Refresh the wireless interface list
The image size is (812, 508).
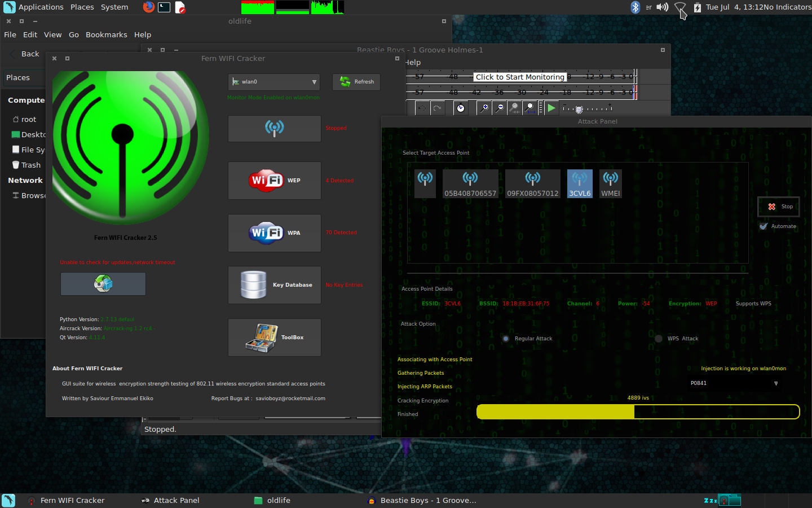pos(356,82)
